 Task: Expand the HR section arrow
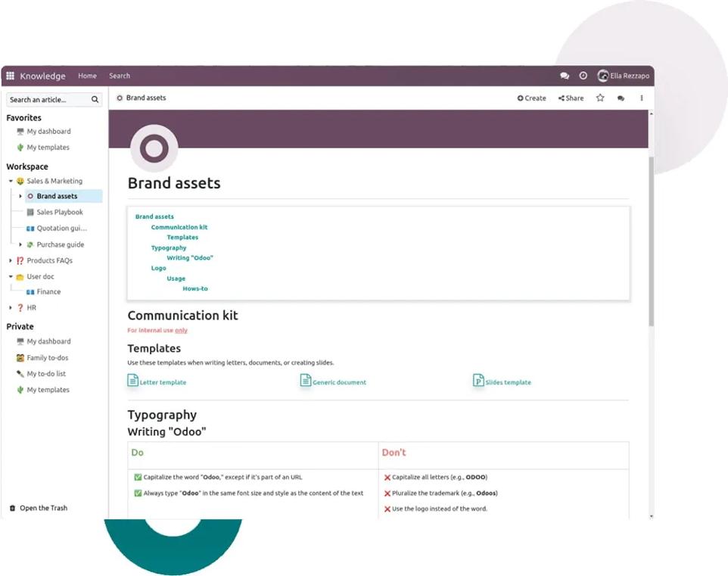click(10, 307)
